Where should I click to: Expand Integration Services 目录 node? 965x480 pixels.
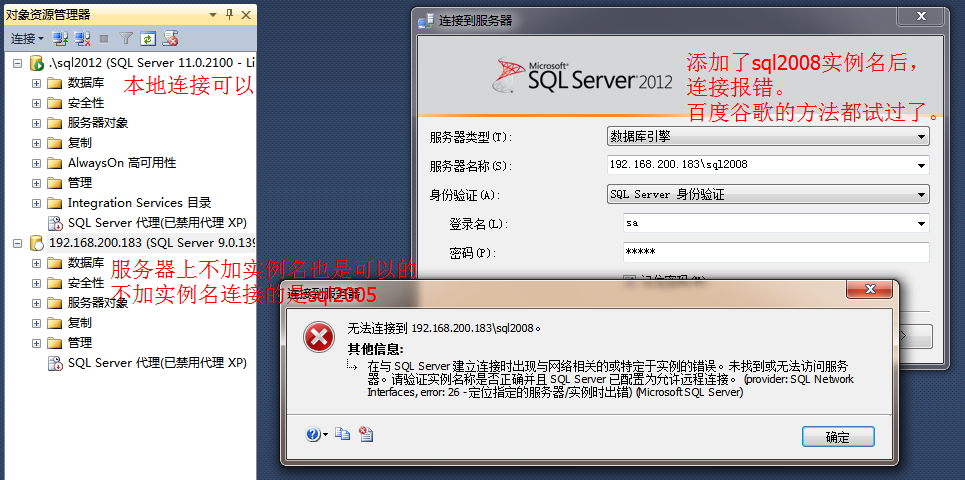coord(37,203)
